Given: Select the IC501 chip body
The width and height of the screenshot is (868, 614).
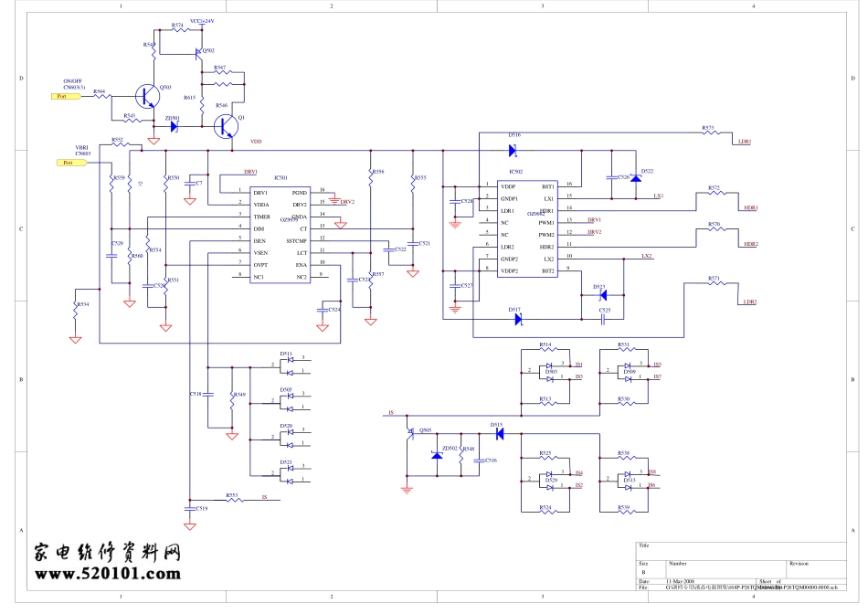Looking at the screenshot, I should pyautogui.click(x=282, y=232).
